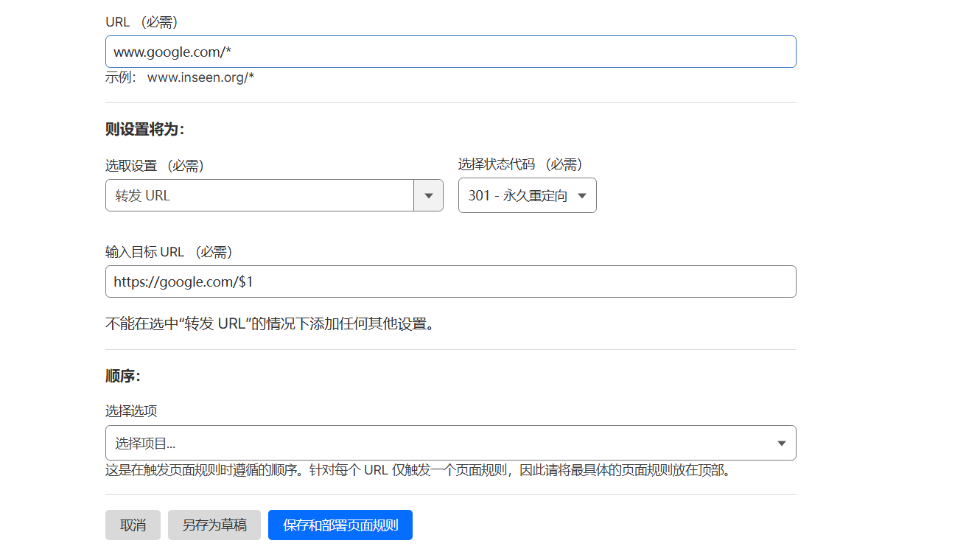Select the example text www.inseen.org/*
Screen dimensions: 980x560
tap(200, 77)
